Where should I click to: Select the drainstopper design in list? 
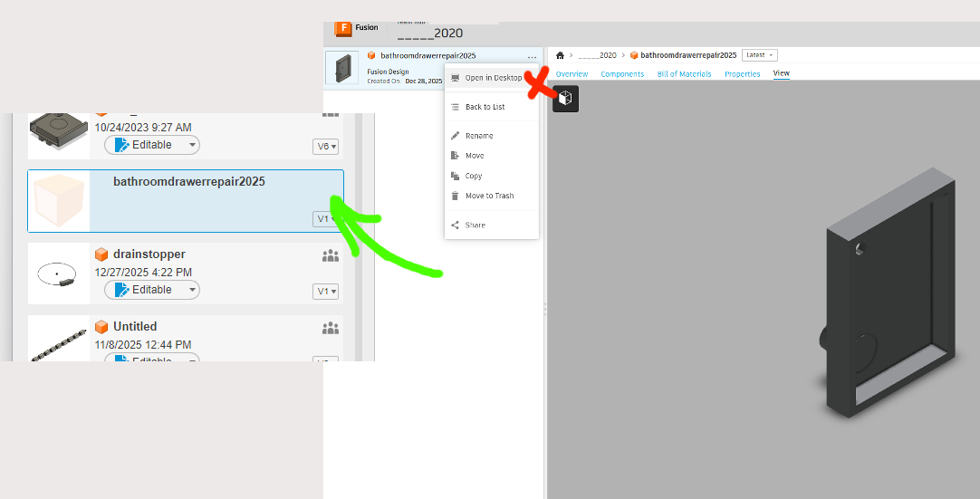pyautogui.click(x=186, y=273)
